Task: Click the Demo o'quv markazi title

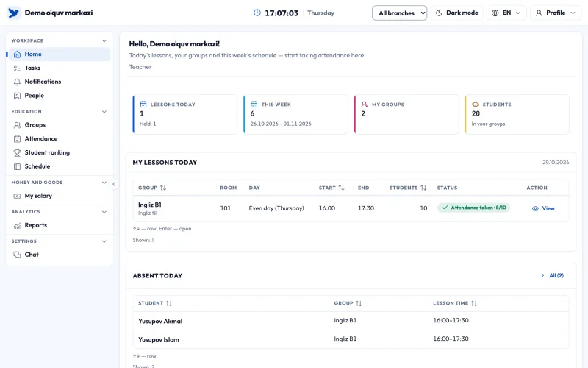Action: pyautogui.click(x=59, y=13)
